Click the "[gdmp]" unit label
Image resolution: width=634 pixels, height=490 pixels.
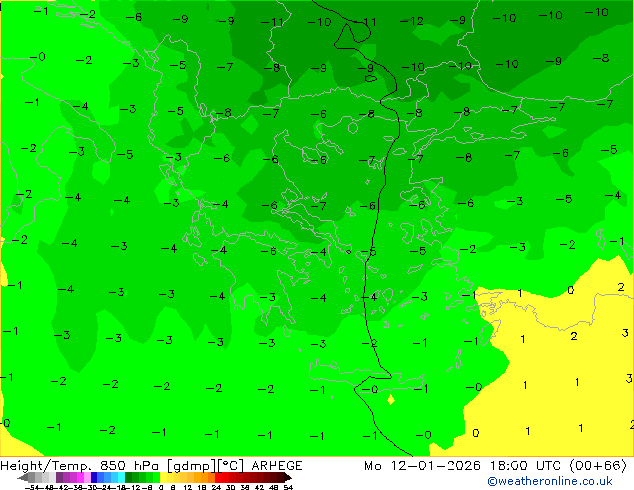192,466
